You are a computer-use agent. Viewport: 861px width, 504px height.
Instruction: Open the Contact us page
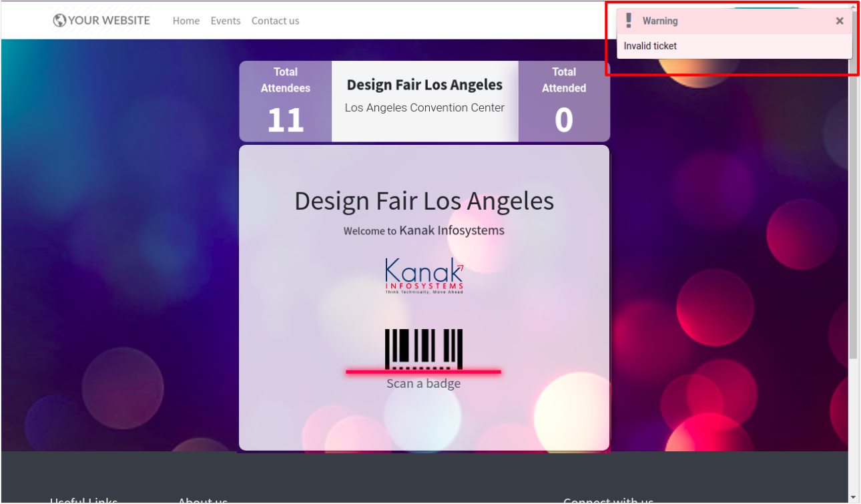[275, 21]
